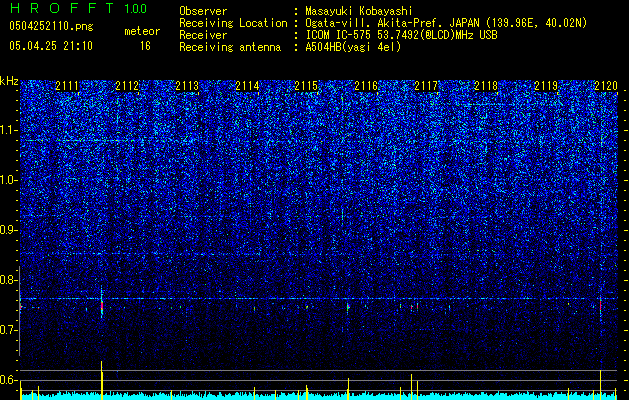Click the 2120 time marker
This screenshot has height=400, width=629.
606,86
